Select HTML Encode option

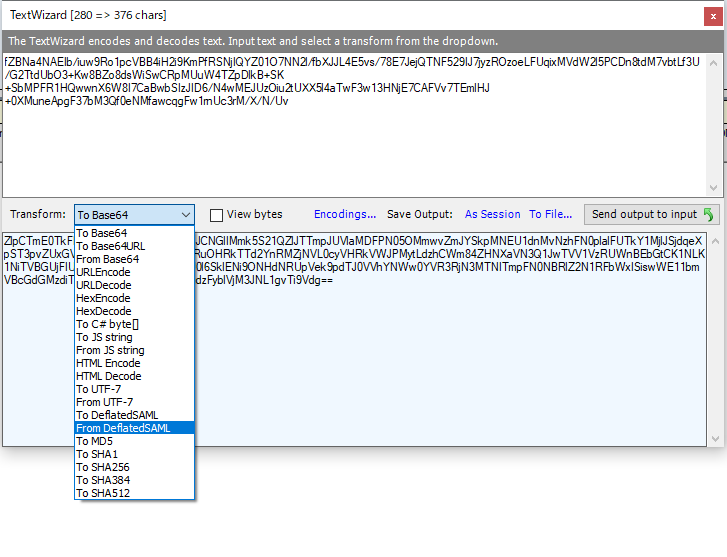click(134, 363)
